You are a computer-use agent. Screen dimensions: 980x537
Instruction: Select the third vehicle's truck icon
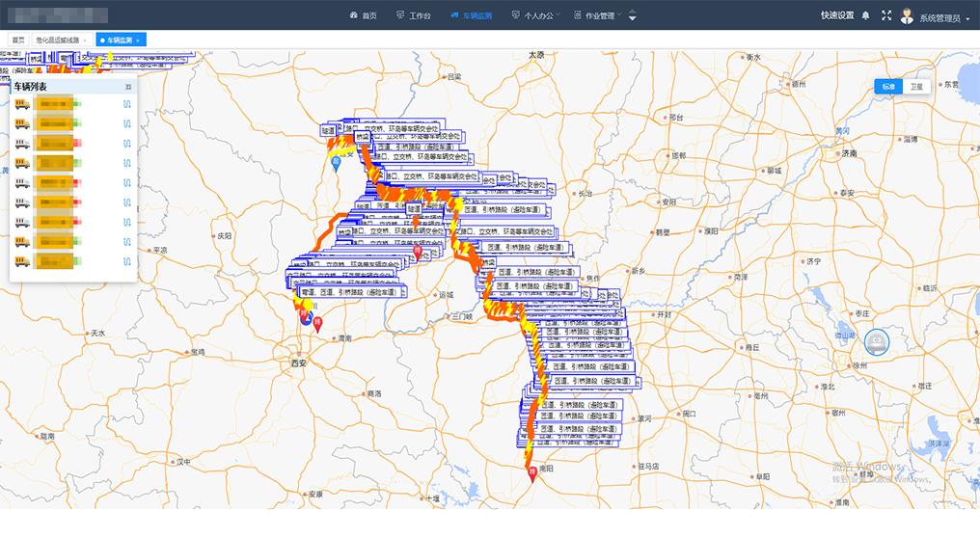[x=22, y=144]
